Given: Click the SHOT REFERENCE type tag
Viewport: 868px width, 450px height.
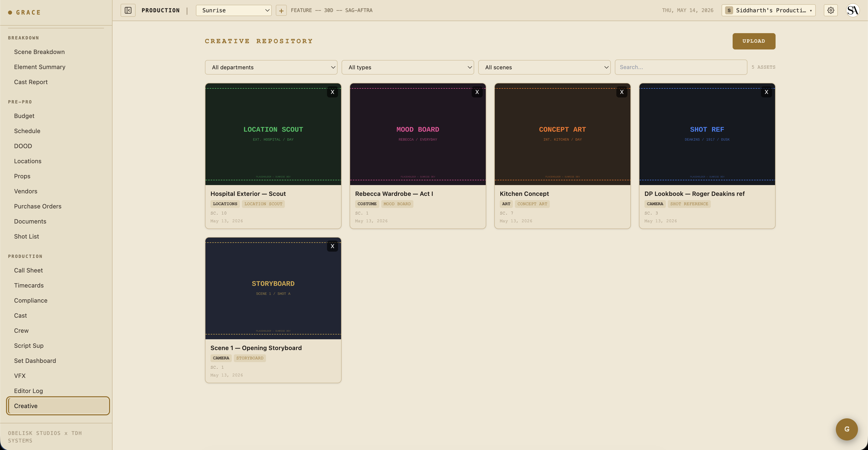Looking at the screenshot, I should (x=689, y=204).
